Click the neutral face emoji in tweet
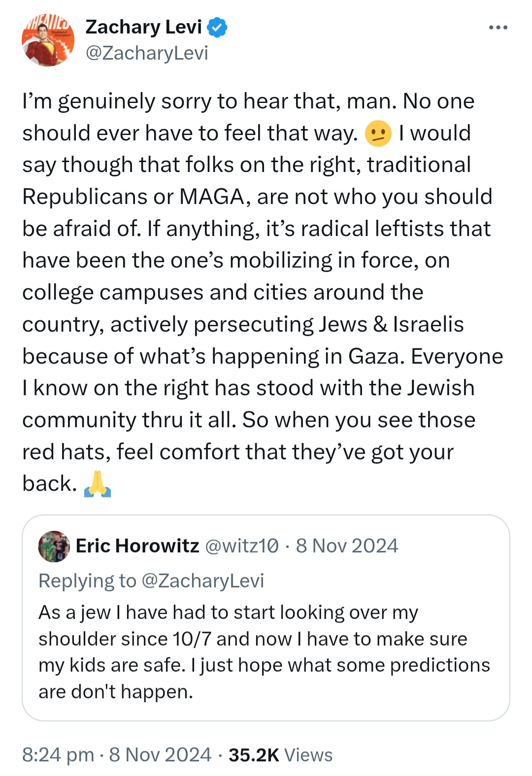This screenshot has height=776, width=532. (378, 134)
